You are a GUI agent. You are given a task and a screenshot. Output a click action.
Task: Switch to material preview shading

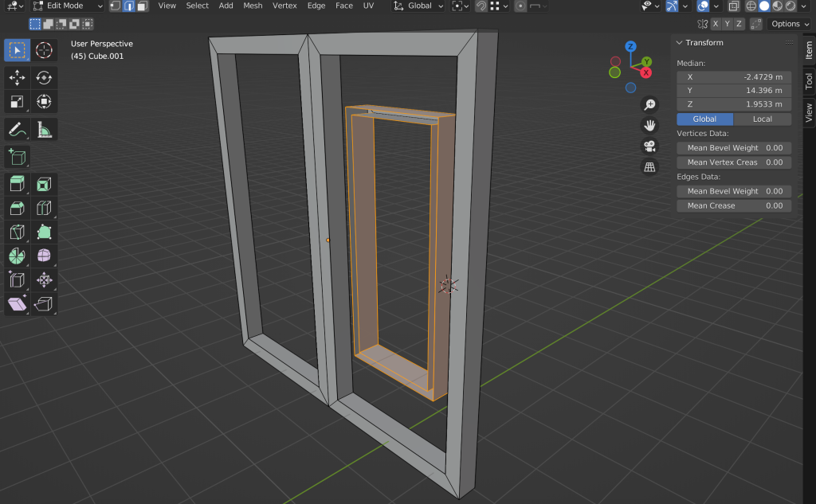pyautogui.click(x=778, y=6)
